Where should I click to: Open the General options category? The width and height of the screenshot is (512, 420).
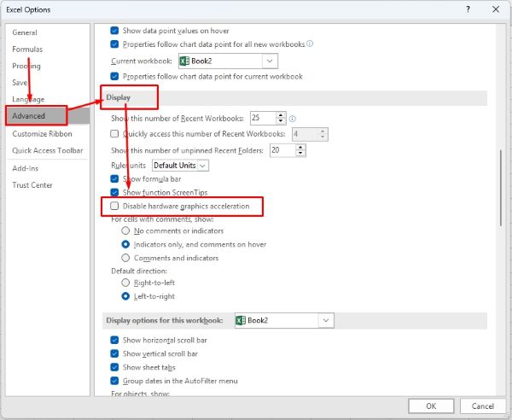pos(25,32)
